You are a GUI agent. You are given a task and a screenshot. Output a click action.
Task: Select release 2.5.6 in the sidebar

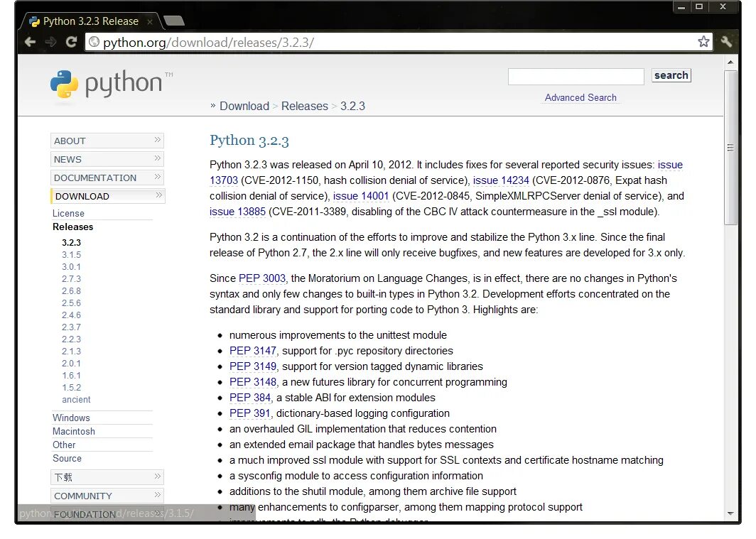point(71,303)
